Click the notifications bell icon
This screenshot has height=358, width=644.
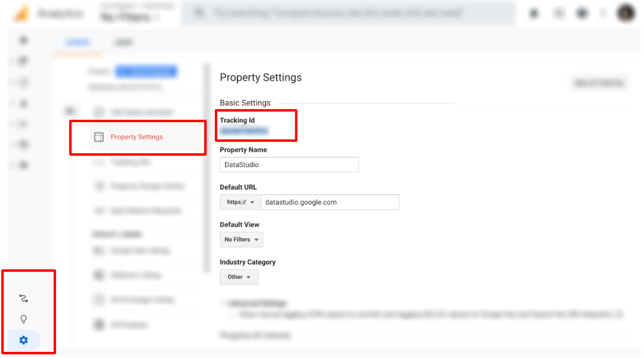tap(534, 13)
